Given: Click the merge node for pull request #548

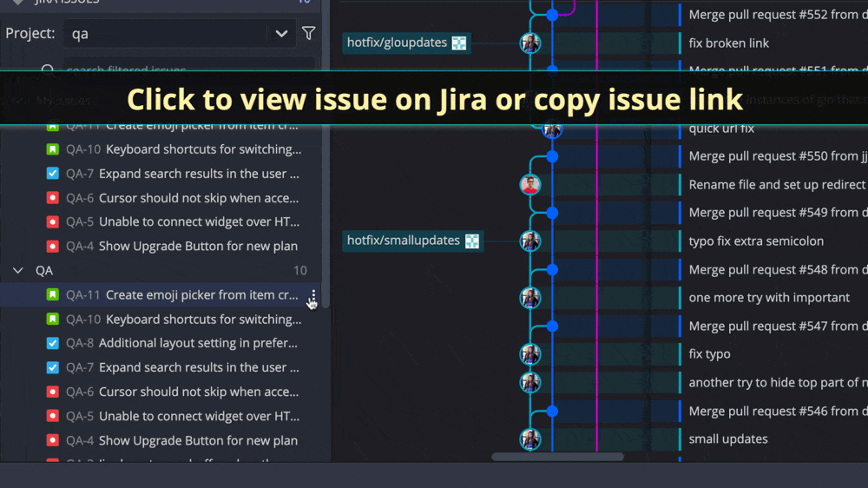Looking at the screenshot, I should point(552,270).
